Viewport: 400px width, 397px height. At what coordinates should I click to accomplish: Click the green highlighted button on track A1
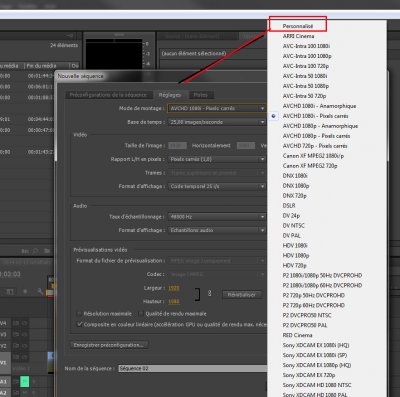[x=25, y=382]
